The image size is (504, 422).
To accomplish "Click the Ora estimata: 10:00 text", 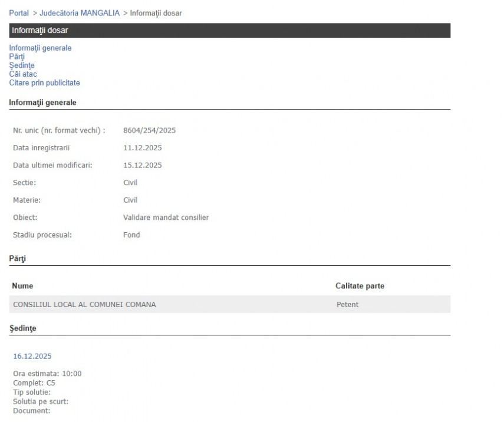I will pyautogui.click(x=47, y=374).
